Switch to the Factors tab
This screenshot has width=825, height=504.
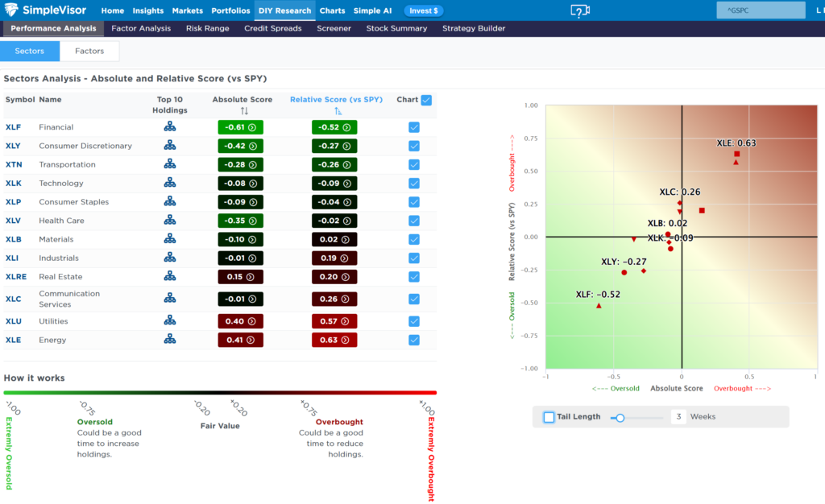coord(89,51)
